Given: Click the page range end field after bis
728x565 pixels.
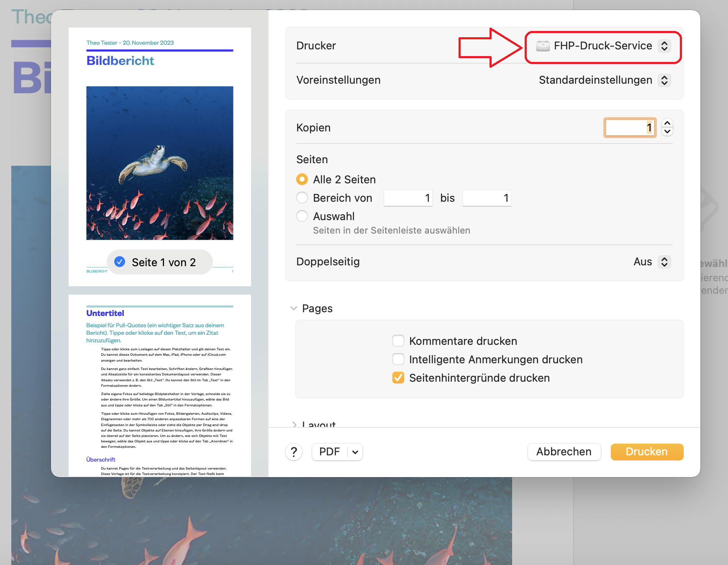Looking at the screenshot, I should [487, 198].
